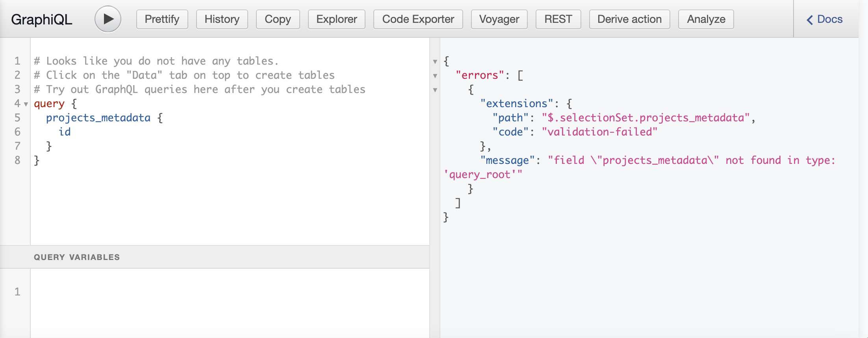Place cursor on projects_metadata field in query
868x338 pixels.
(98, 118)
